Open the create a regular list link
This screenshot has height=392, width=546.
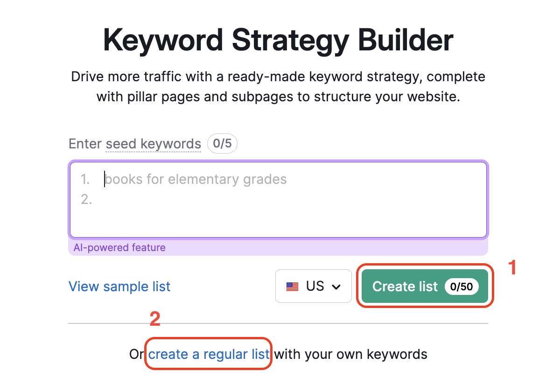tap(208, 354)
